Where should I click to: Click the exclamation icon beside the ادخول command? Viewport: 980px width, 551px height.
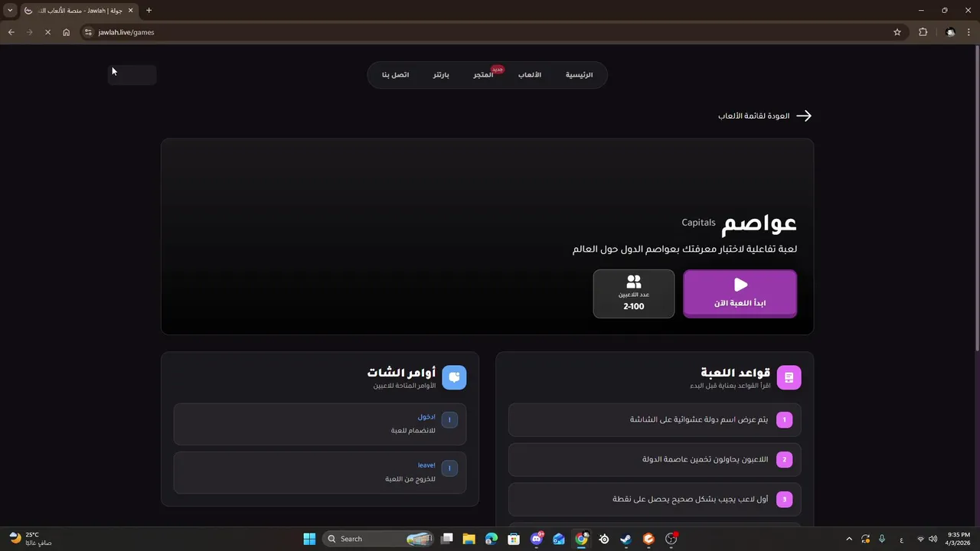pos(449,419)
